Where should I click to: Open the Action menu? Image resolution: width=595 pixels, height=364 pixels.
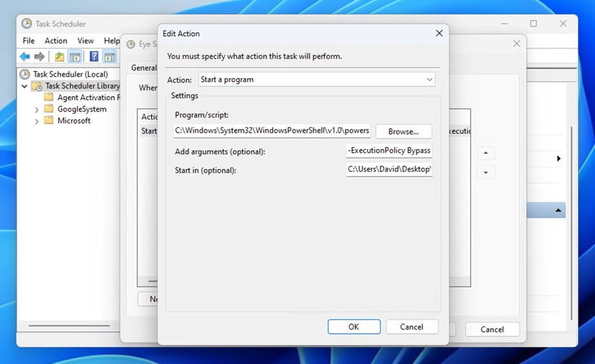[55, 41]
